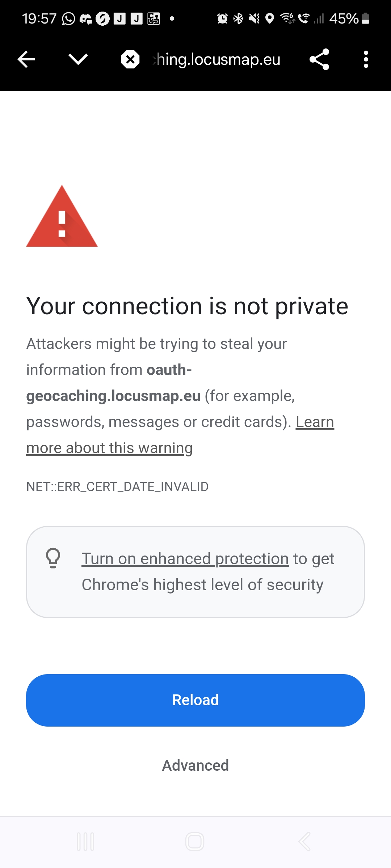391x868 pixels.
Task: Tap the Android system back button
Action: click(304, 842)
